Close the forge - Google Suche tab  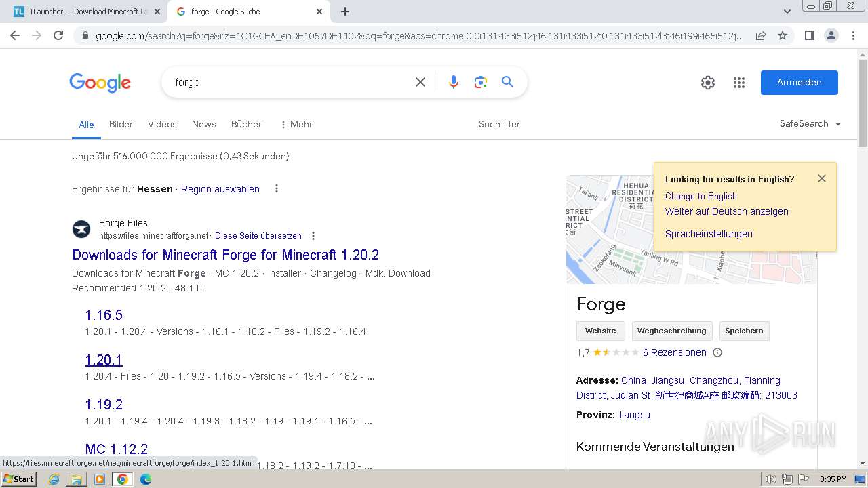(x=319, y=12)
